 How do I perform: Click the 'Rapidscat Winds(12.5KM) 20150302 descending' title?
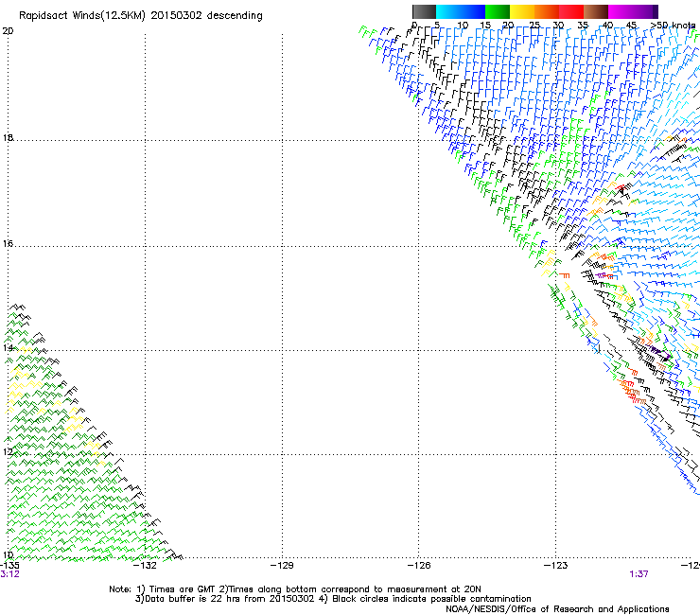click(141, 16)
